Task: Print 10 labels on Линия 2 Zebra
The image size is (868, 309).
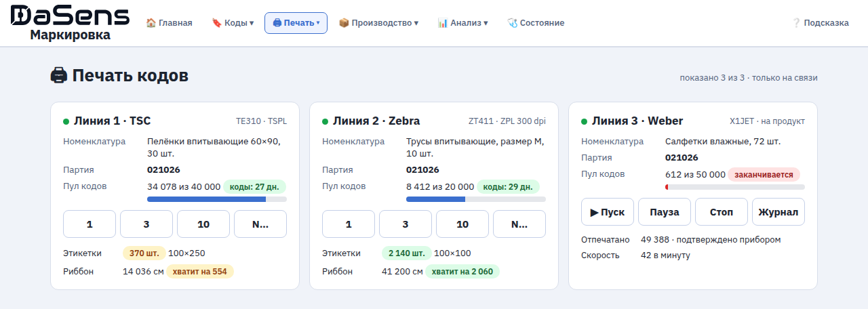Action: tap(462, 224)
